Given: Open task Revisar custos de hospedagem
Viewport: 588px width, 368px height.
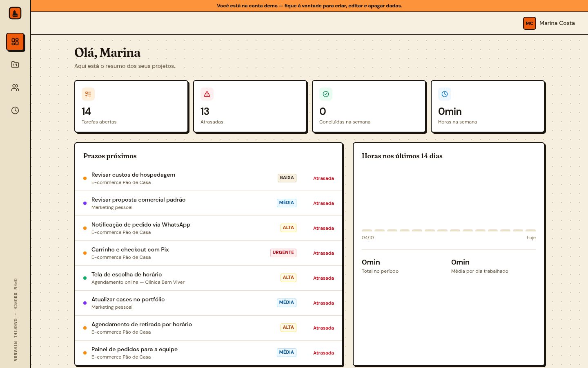Looking at the screenshot, I should point(209,178).
